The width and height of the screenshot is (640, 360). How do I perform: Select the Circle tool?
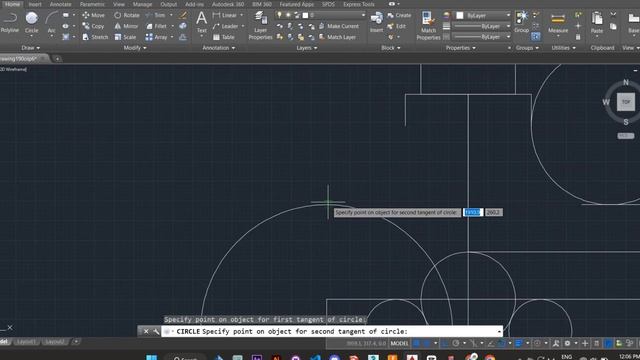(31, 21)
